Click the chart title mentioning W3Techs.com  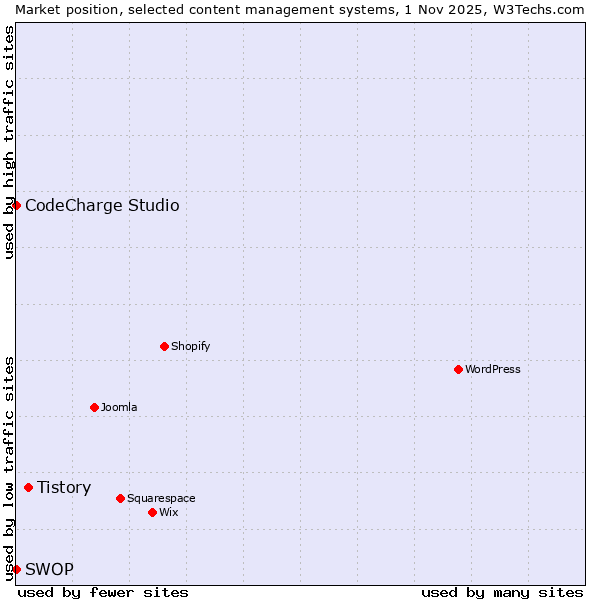pyautogui.click(x=300, y=9)
